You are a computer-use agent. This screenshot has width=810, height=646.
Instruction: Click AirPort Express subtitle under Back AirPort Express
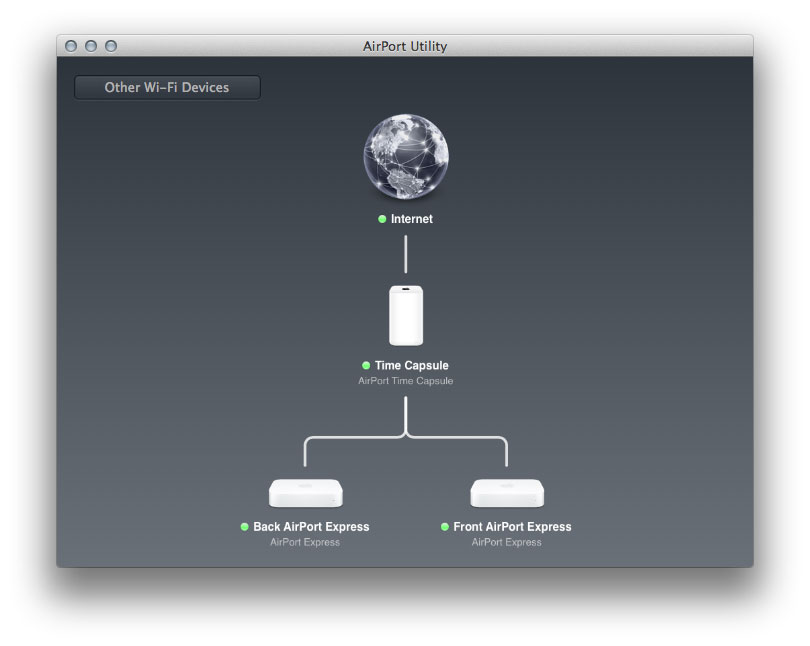coord(305,542)
